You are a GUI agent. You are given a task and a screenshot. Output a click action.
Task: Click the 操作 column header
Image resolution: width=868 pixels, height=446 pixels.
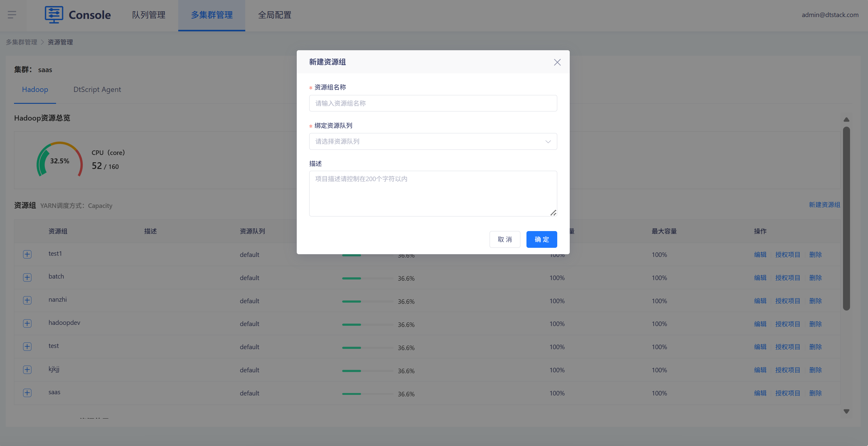point(760,231)
